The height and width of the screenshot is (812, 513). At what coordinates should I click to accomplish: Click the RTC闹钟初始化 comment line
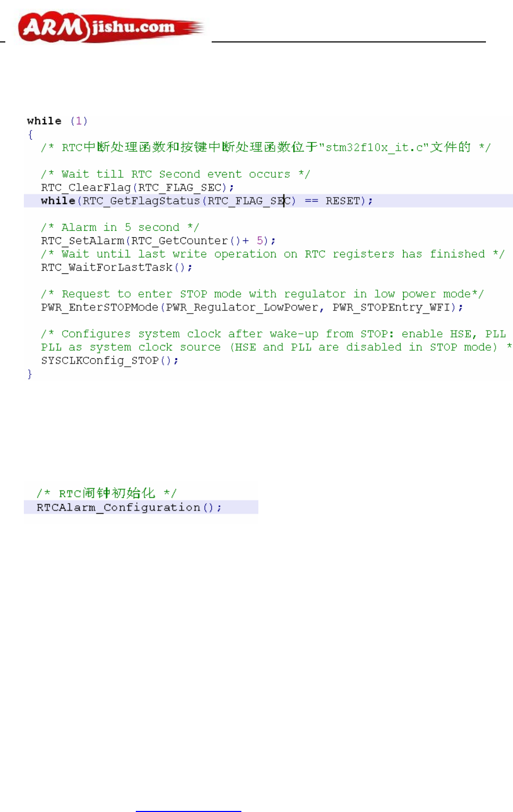[x=107, y=493]
